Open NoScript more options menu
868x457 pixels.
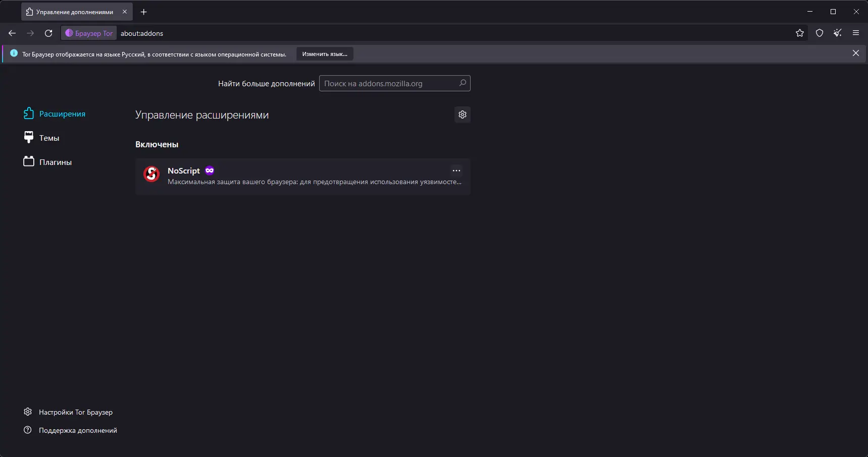456,170
